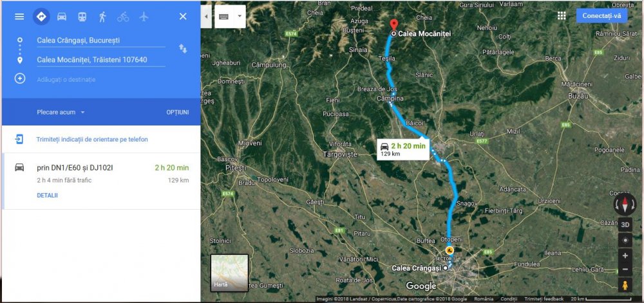644x303 pixels.
Task: Open the Google apps grid
Action: pos(562,15)
